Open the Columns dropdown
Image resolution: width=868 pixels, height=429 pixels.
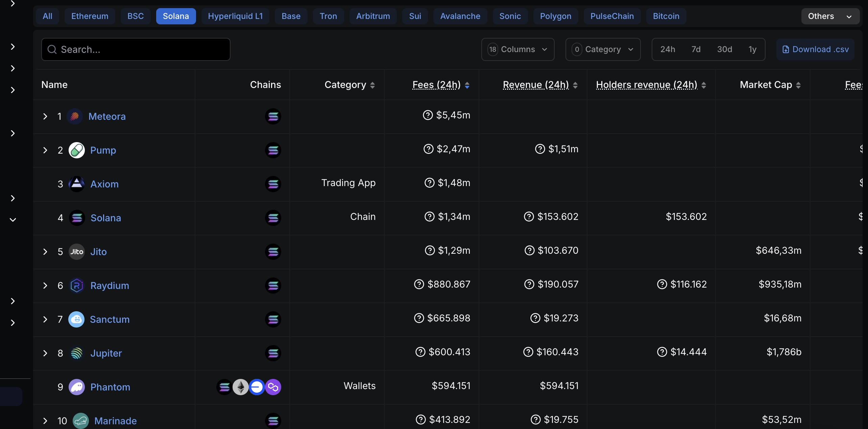click(x=518, y=49)
